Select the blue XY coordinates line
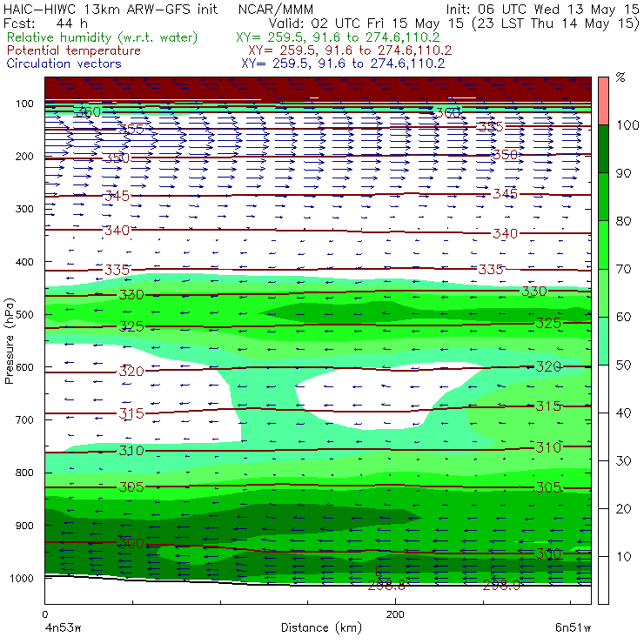The height and width of the screenshot is (644, 644). (x=343, y=64)
